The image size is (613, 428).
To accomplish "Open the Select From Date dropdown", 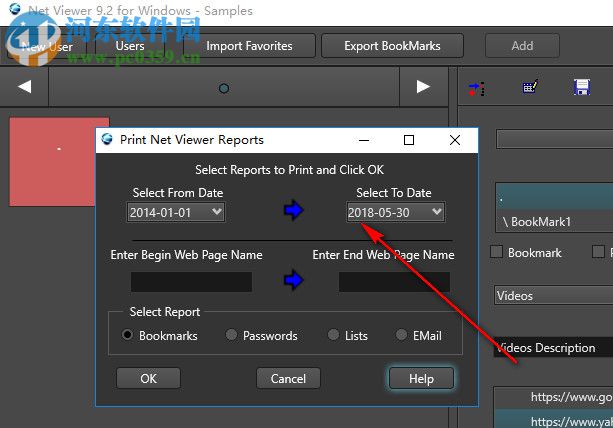I will tap(176, 212).
